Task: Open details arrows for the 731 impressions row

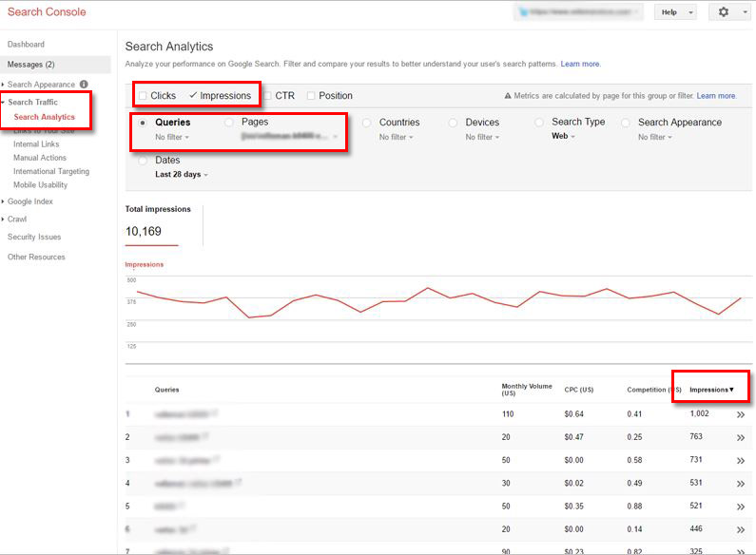Action: 741,461
